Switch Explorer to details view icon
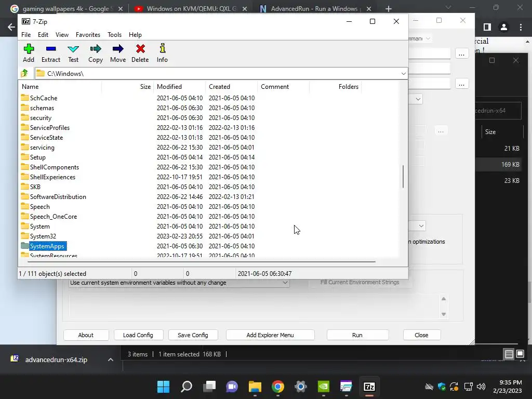This screenshot has height=399, width=532. click(x=509, y=354)
